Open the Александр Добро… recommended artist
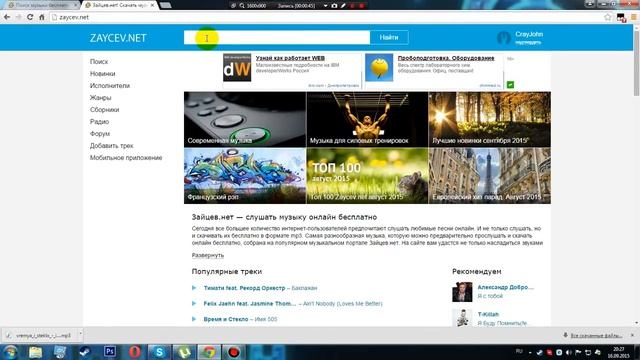Screen dimensions: 640x360 pyautogui.click(x=505, y=287)
